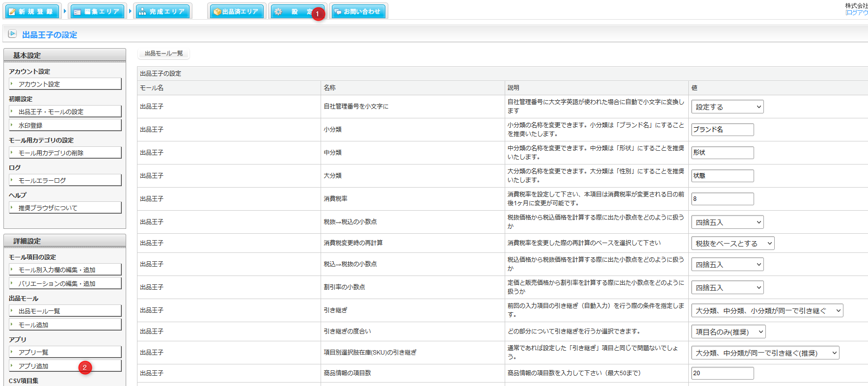Screen dimensions: 868x386
Task: Click the 詳細設定 panel header
Action: tap(65, 241)
